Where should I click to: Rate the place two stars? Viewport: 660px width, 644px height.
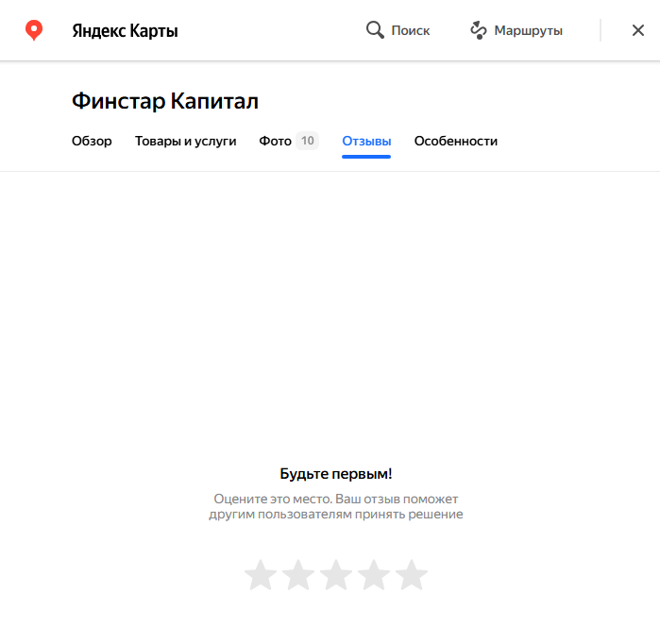(x=298, y=575)
